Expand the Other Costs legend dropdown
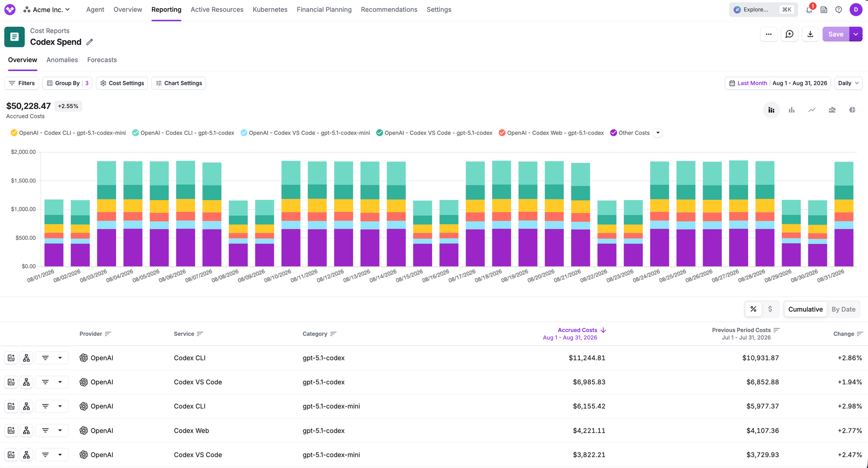 click(658, 133)
